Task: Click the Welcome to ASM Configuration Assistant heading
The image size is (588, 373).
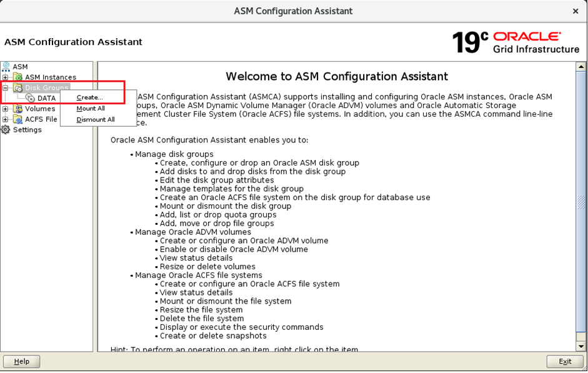Action: click(x=337, y=76)
